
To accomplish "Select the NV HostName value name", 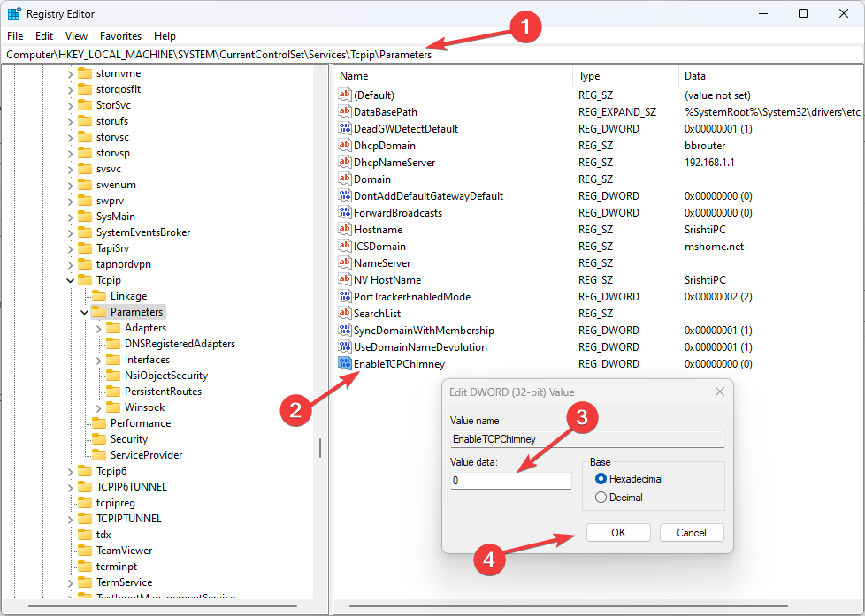I will click(x=387, y=279).
